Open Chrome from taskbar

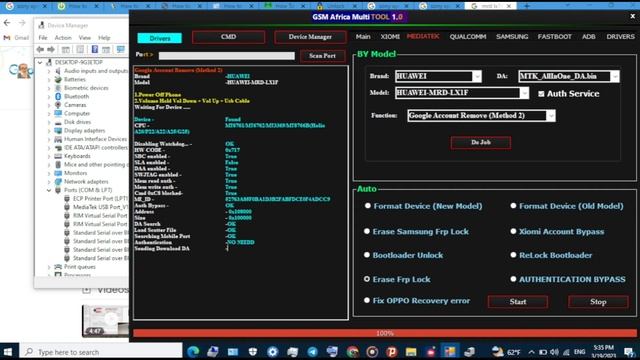[x=353, y=351]
